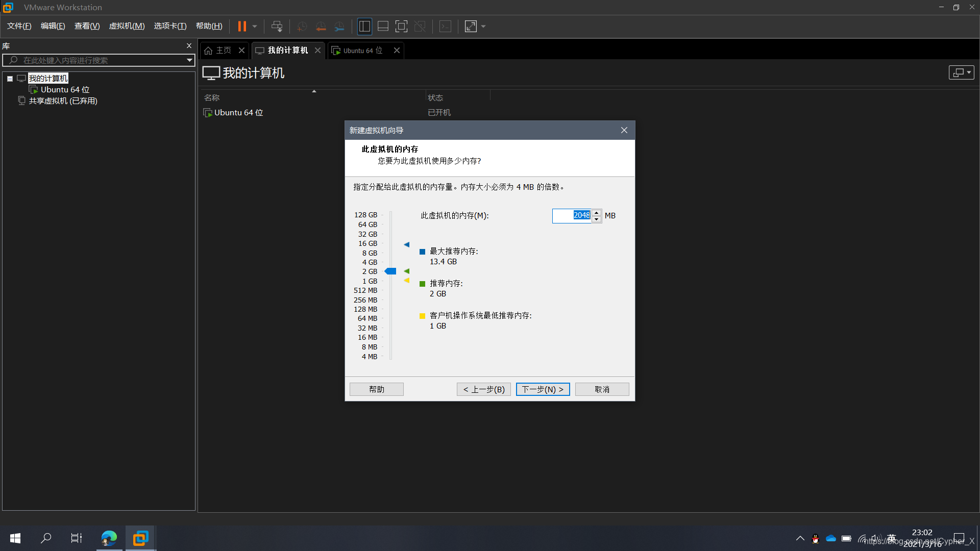Screen dimensions: 980x551
Task: Close the 库 library panel
Action: [x=189, y=46]
